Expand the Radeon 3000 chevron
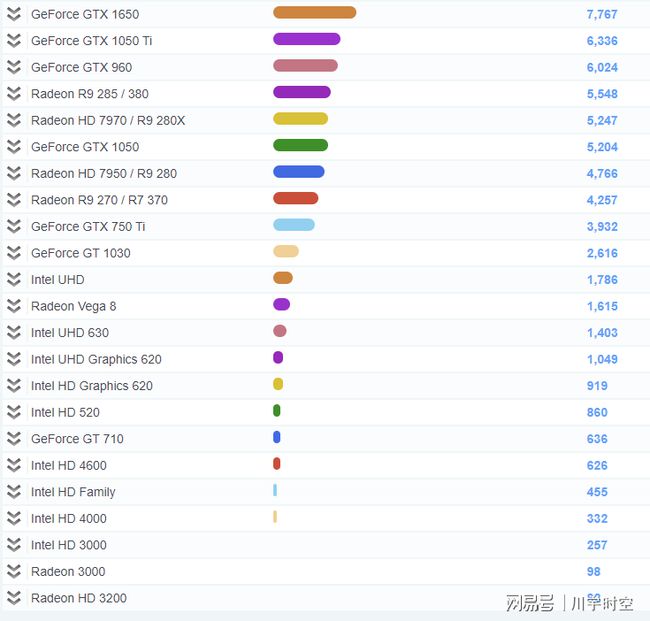 [14, 571]
